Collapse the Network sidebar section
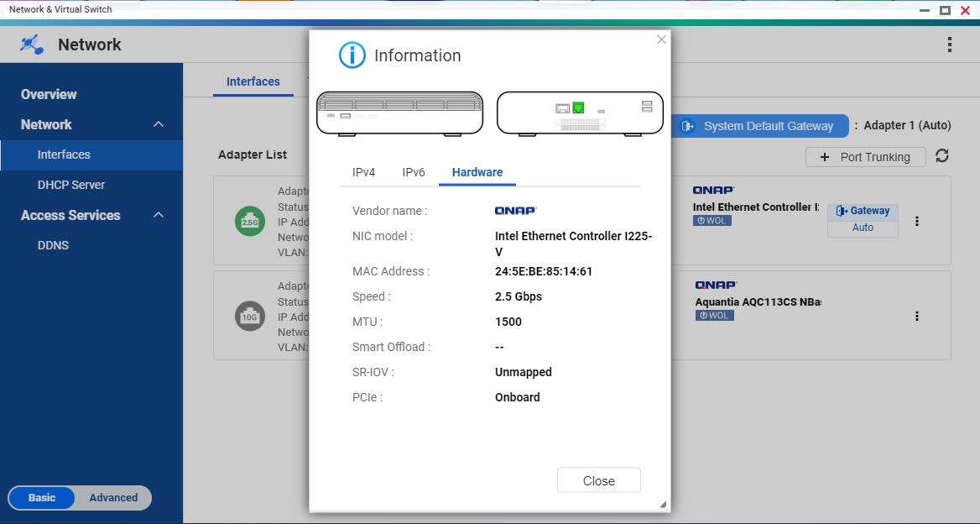Screen dimensions: 980x524 [159, 125]
